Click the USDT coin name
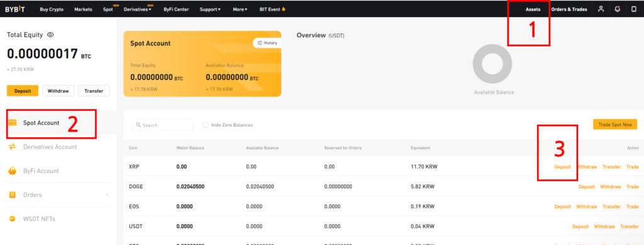This screenshot has height=245, width=644. (135, 227)
